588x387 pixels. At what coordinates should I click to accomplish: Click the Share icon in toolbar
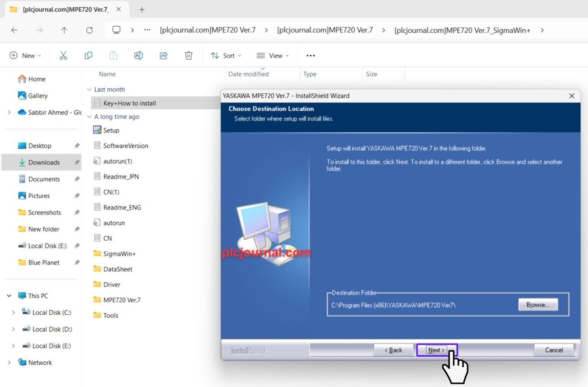coord(163,55)
